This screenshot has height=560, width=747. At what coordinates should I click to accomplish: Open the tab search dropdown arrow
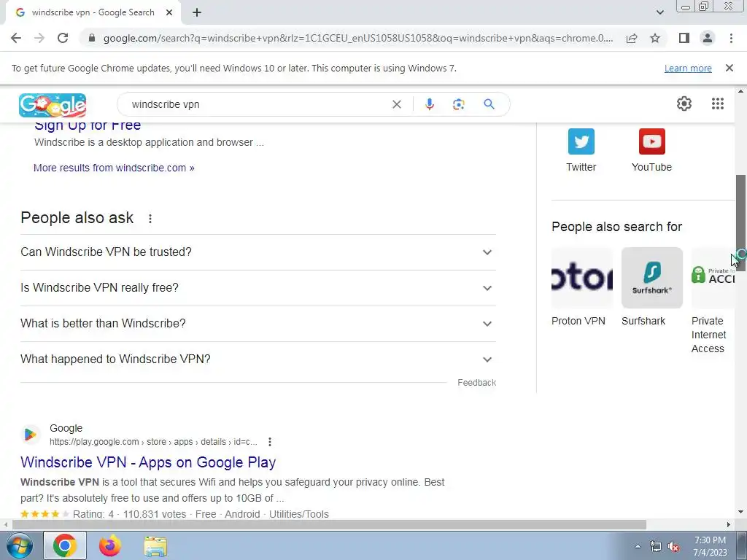tap(659, 12)
